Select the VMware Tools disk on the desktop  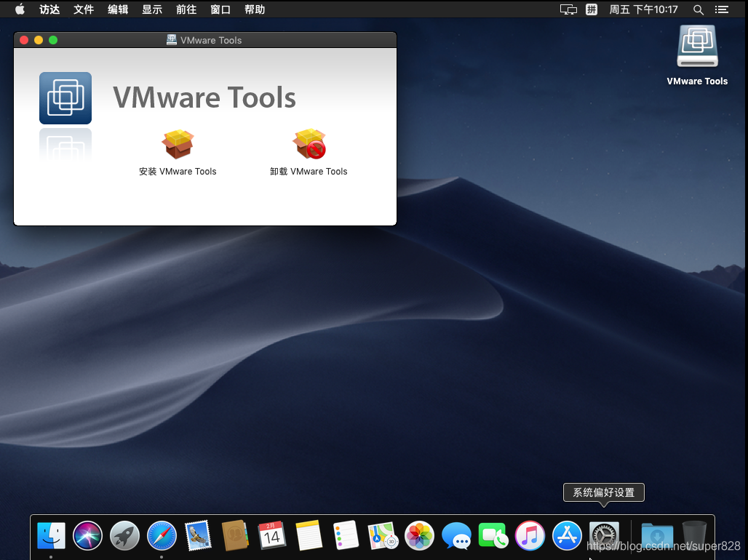click(x=698, y=47)
